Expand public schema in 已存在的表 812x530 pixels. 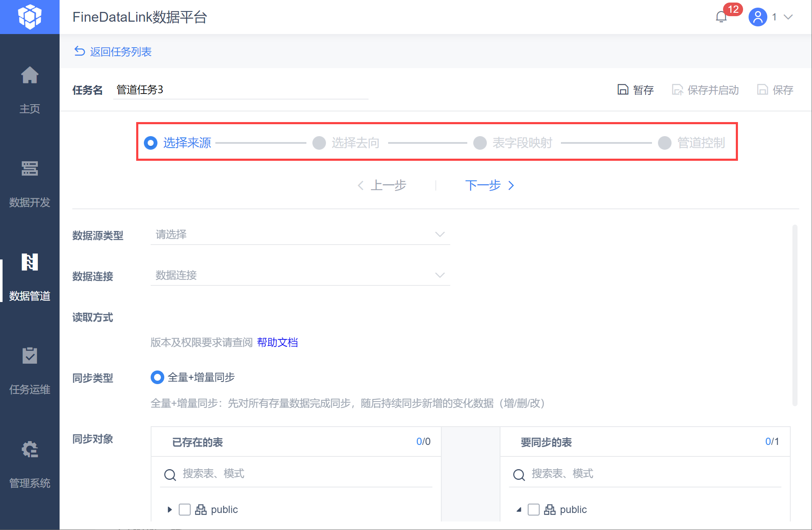click(x=170, y=510)
